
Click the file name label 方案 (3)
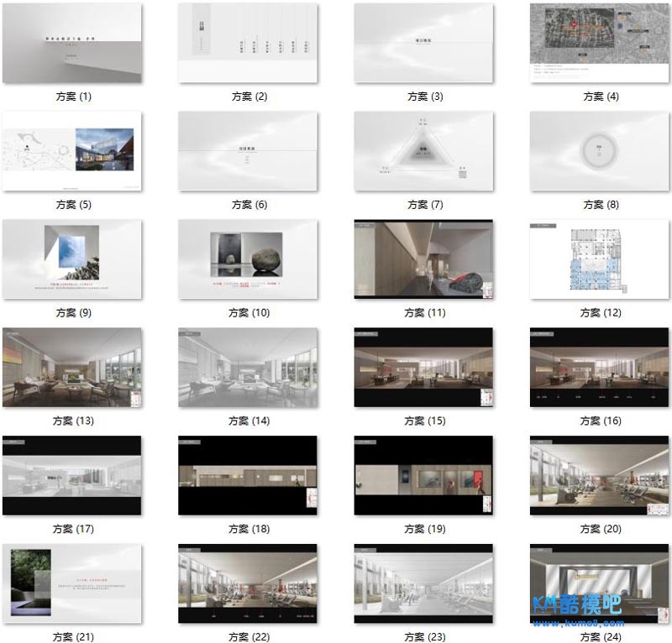424,97
